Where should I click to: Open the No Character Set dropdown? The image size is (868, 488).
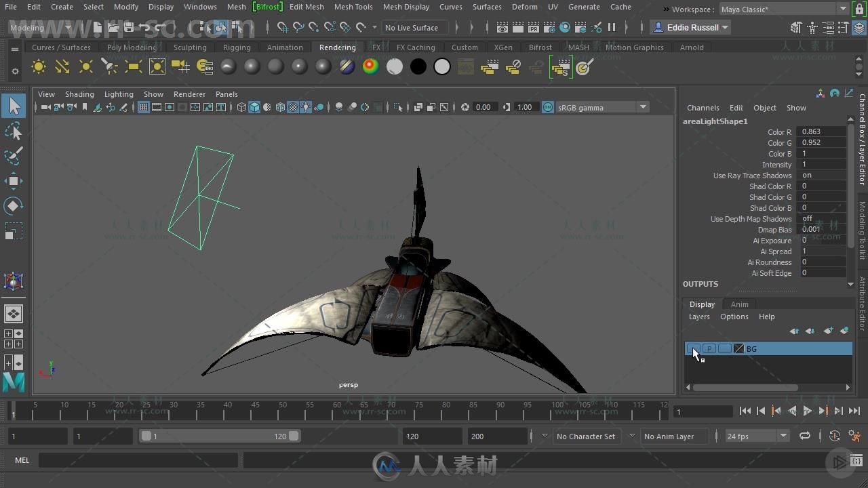pyautogui.click(x=587, y=436)
